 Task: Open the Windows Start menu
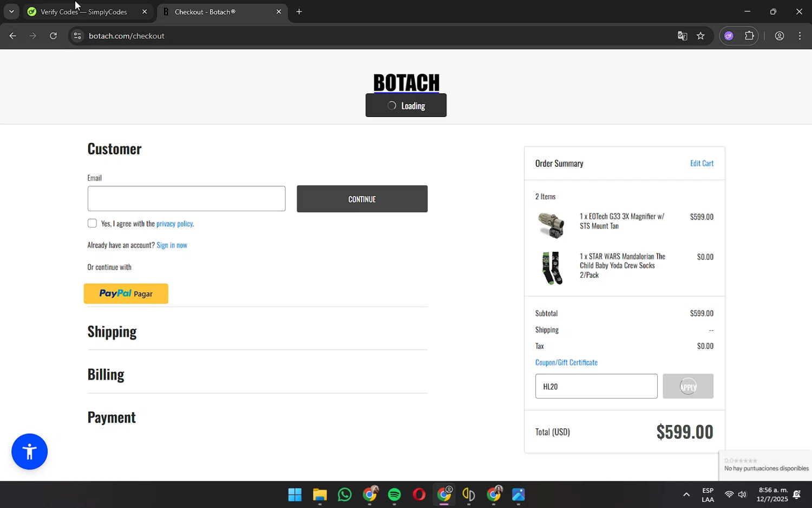pos(295,494)
